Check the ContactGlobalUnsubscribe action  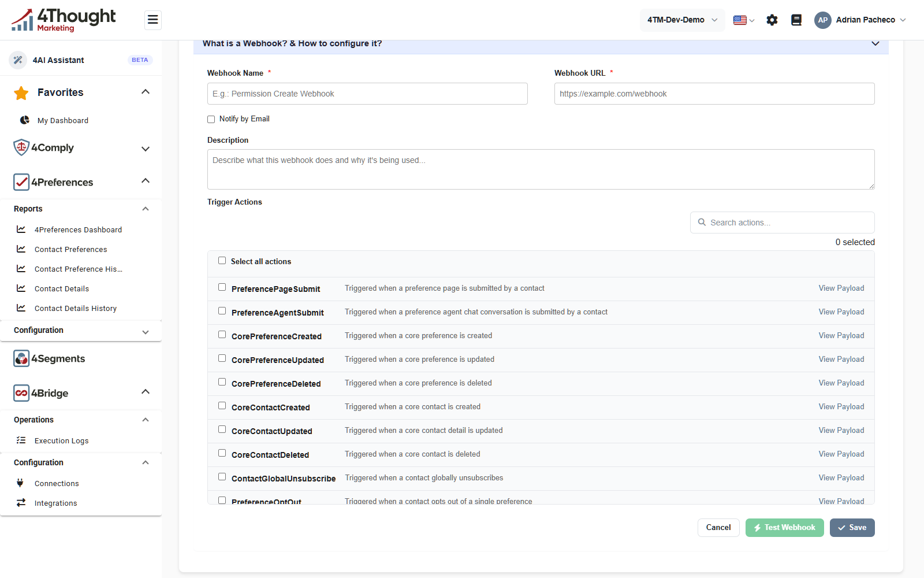(x=222, y=477)
